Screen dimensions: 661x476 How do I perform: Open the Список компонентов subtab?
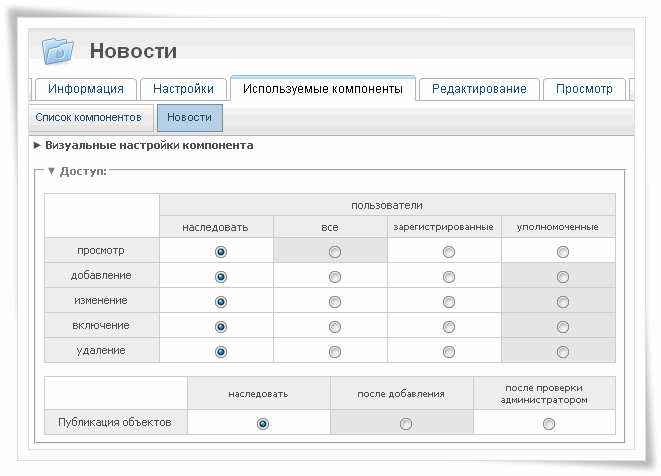pyautogui.click(x=89, y=117)
